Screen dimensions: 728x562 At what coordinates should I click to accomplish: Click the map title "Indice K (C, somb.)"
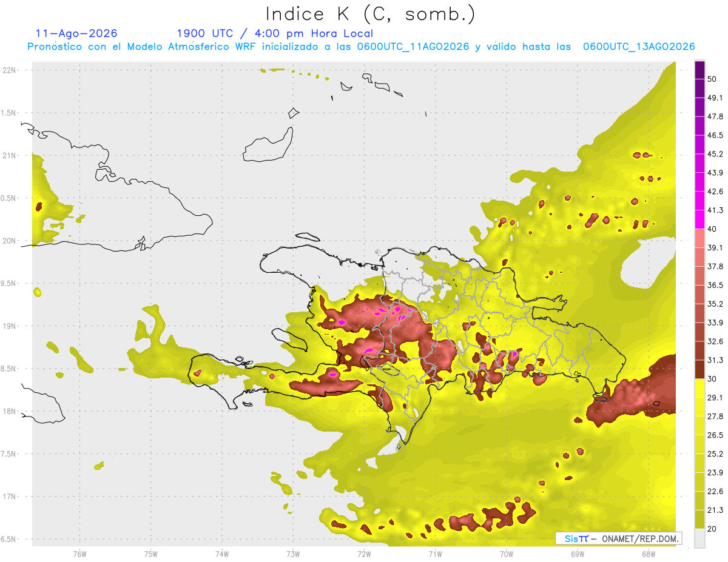[370, 14]
